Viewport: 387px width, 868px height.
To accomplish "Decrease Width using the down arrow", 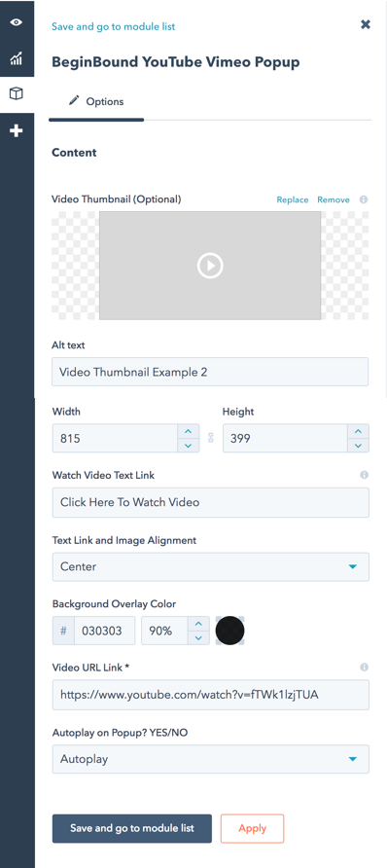I will [x=189, y=446].
